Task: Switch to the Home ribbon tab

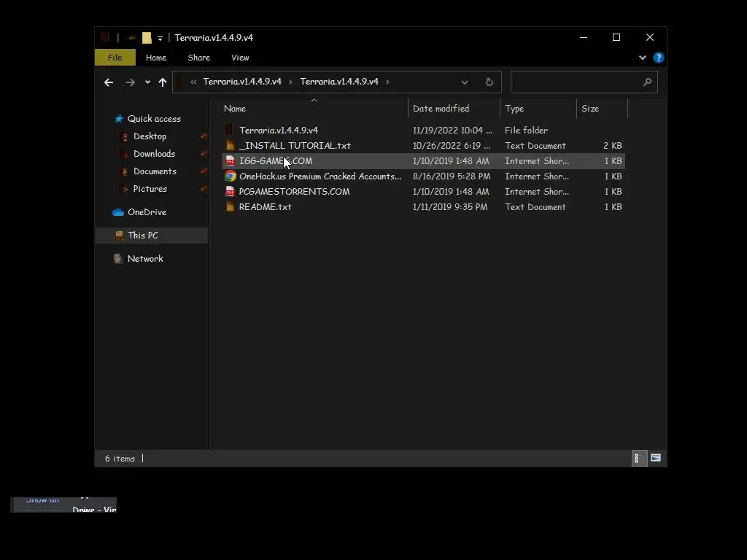Action: pos(156,58)
